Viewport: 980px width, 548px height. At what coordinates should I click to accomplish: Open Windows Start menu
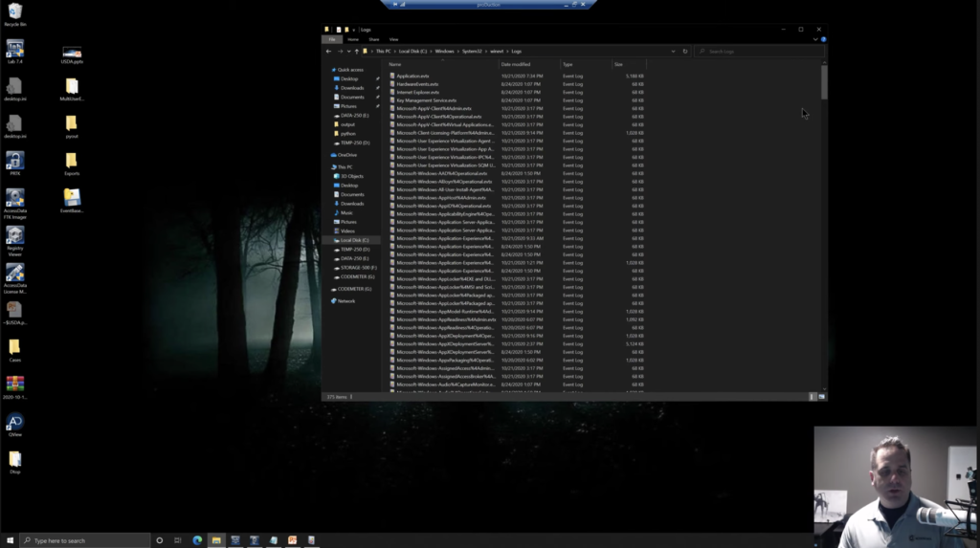click(x=10, y=540)
